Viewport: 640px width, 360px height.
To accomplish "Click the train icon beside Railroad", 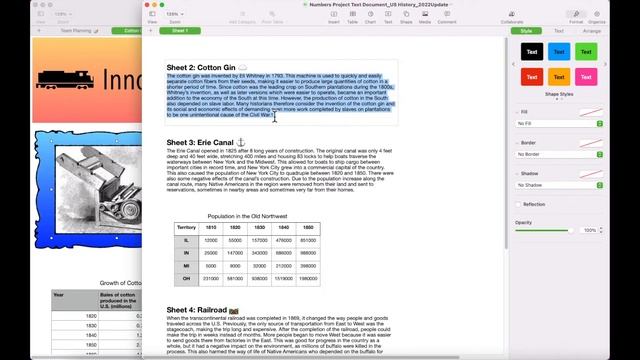I will coord(233,311).
